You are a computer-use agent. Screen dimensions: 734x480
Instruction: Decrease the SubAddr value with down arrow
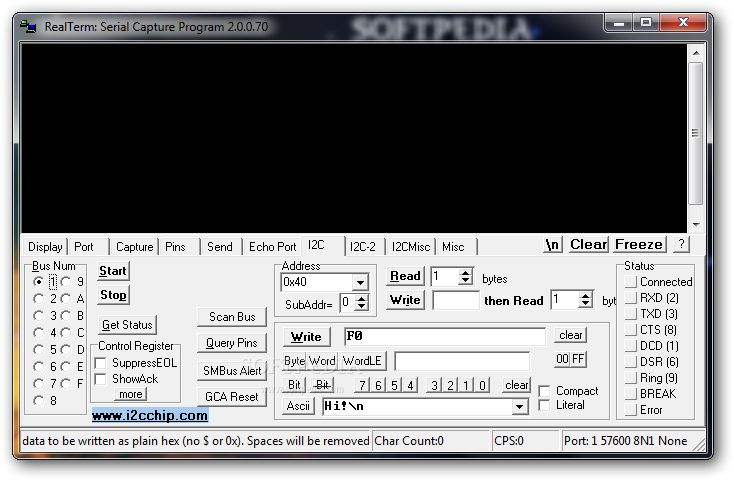tap(361, 307)
